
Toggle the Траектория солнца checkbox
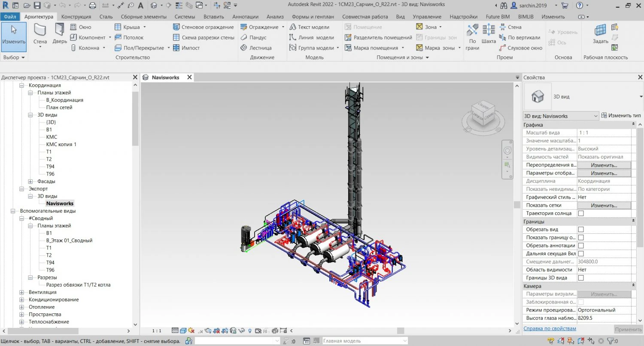[581, 213]
